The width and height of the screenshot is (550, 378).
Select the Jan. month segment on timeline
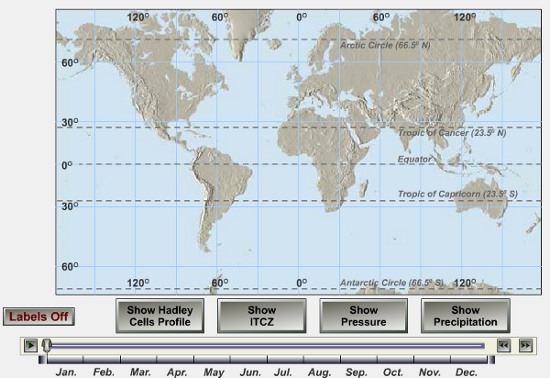click(x=65, y=359)
